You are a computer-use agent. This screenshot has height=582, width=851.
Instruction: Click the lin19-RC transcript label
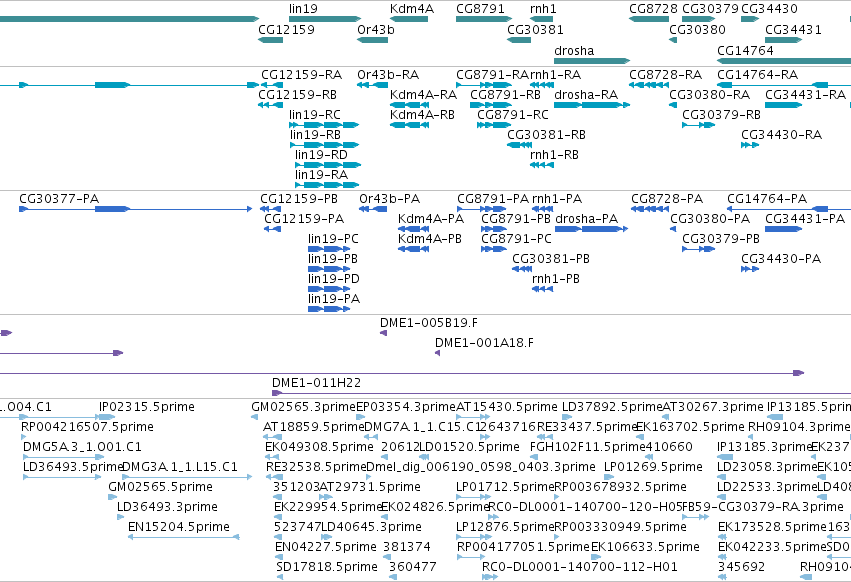point(315,115)
